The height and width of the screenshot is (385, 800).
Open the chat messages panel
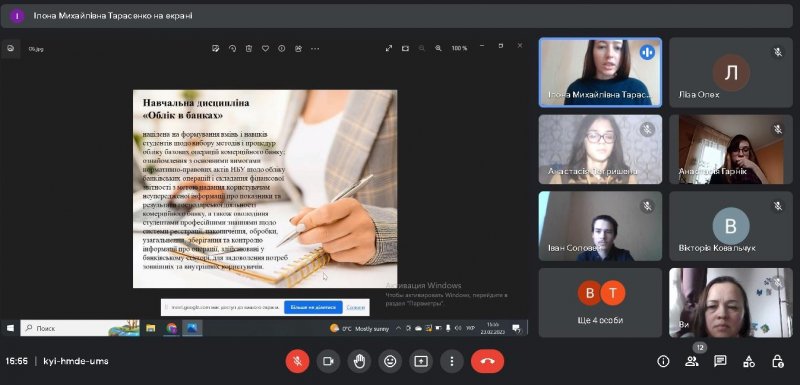720,362
